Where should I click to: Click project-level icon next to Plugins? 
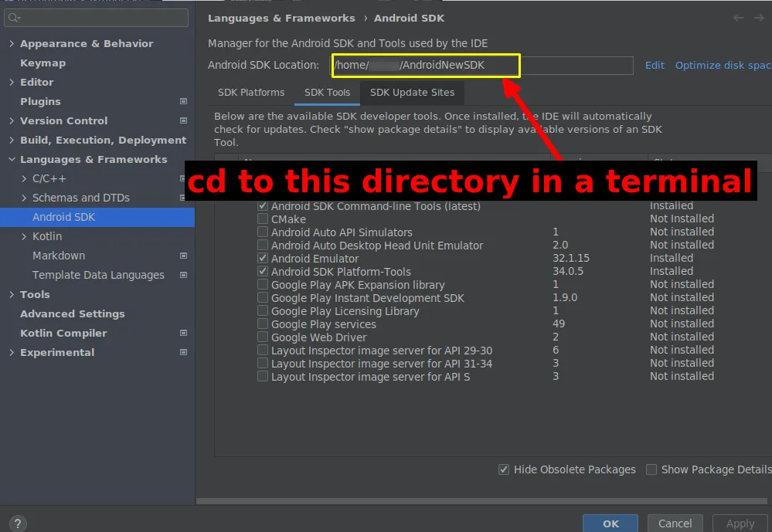183,101
